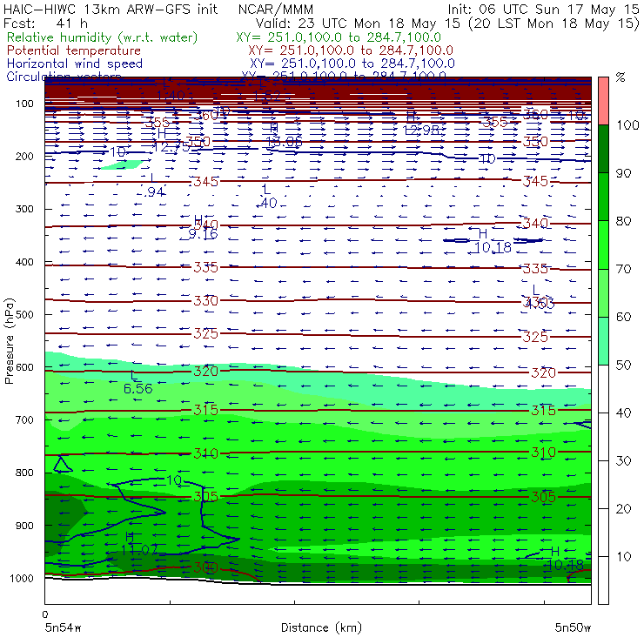
Task: Click the 70-80% bright green colorbar segment
Action: 603,245
